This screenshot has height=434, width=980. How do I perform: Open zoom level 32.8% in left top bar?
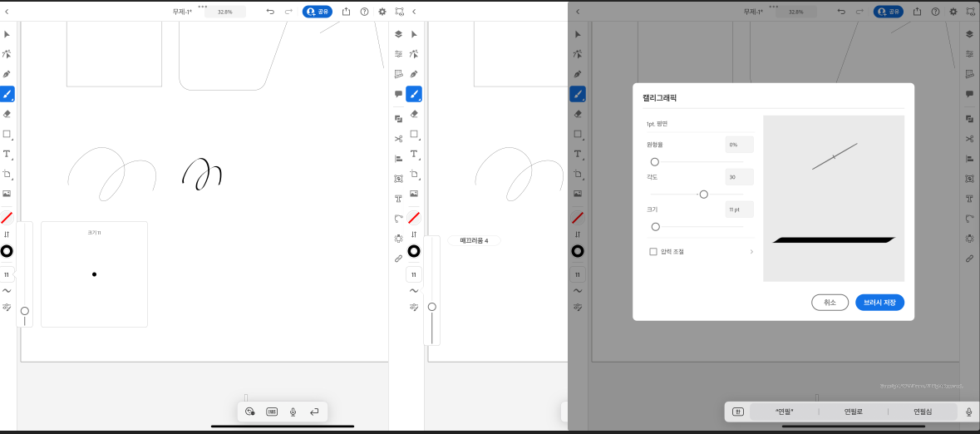tap(225, 12)
